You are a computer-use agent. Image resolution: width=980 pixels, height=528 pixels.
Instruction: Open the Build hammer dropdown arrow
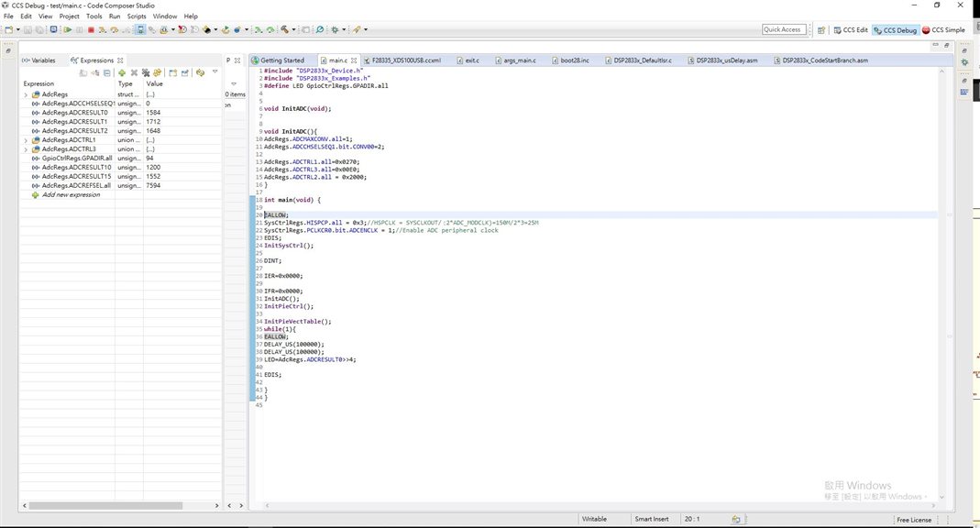293,29
